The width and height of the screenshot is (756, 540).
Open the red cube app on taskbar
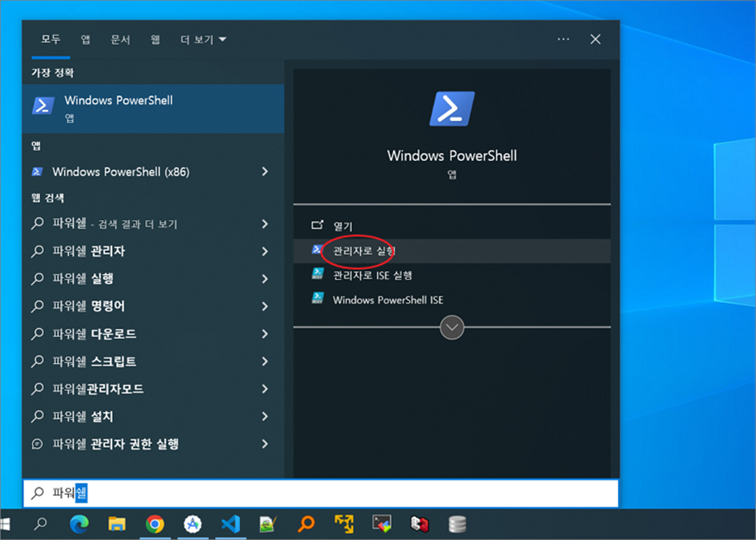(419, 524)
